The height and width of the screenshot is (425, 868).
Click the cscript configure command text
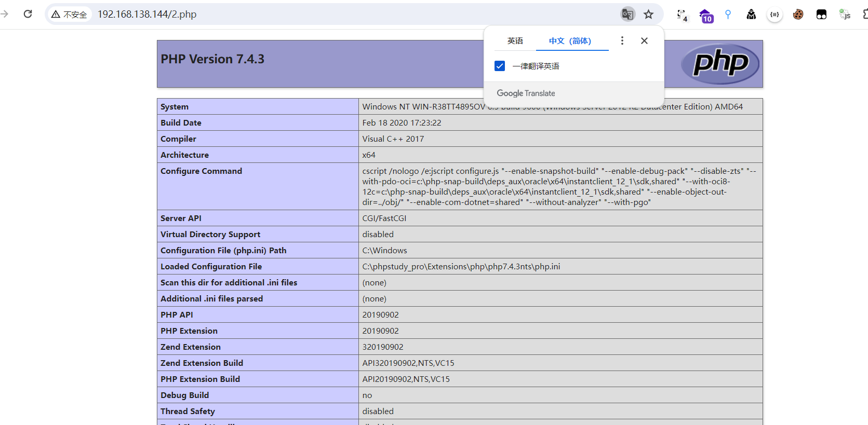pos(559,187)
